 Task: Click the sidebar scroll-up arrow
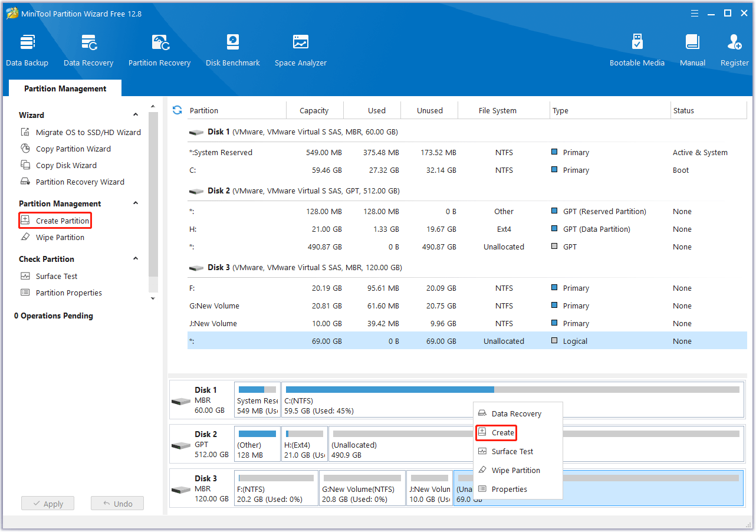pyautogui.click(x=153, y=106)
